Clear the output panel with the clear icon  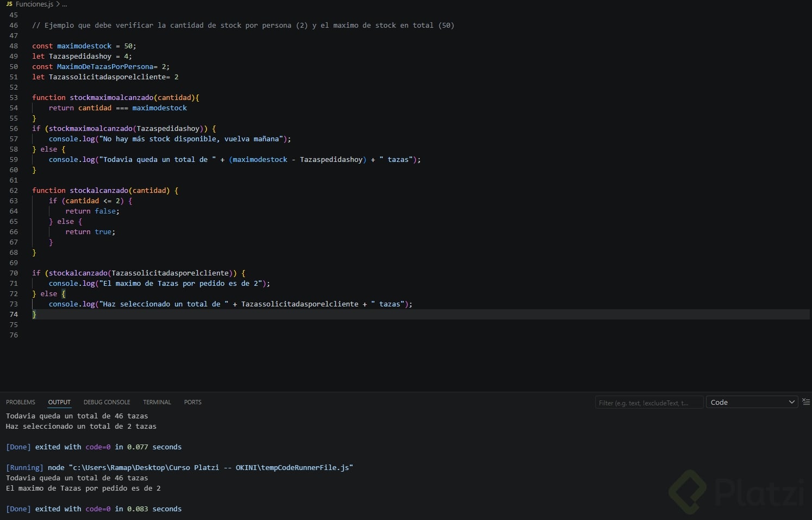tap(806, 402)
